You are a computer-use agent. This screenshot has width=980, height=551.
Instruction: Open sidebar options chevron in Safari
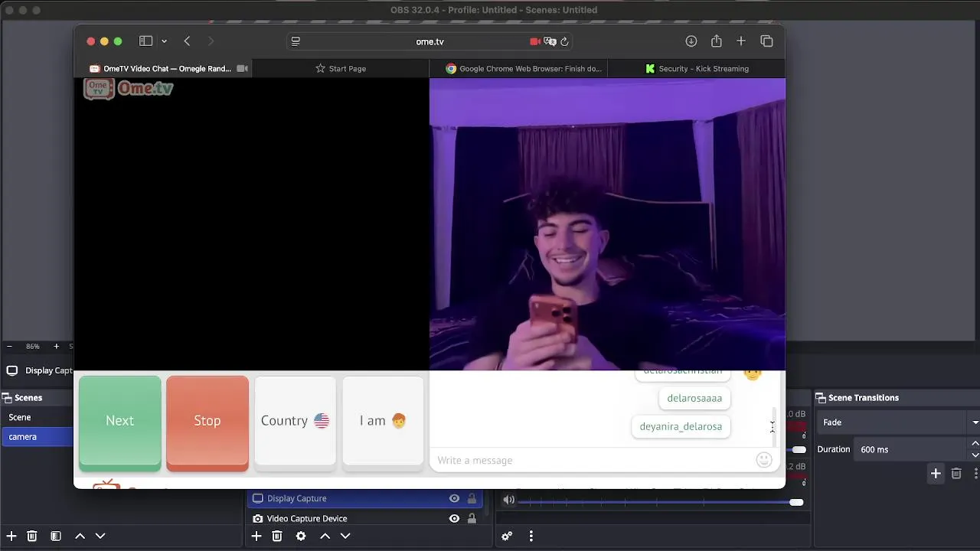click(x=164, y=41)
